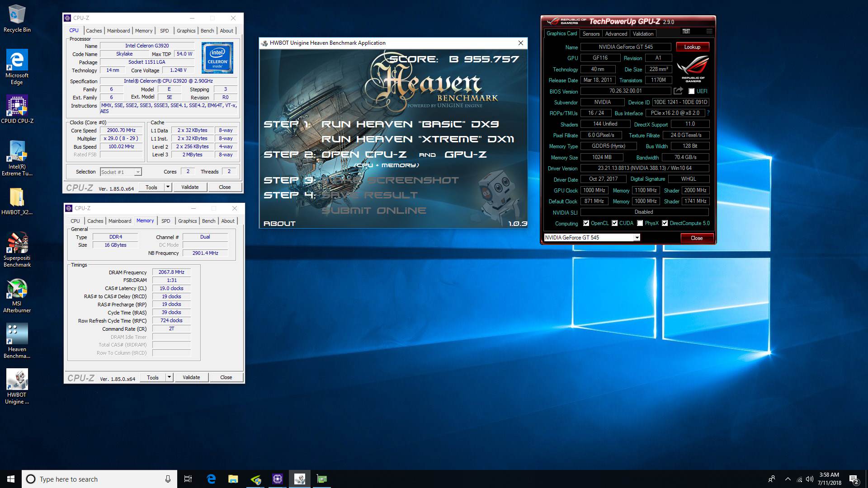Click Validate in lower CPU-Z window
This screenshot has height=488, width=868.
(191, 377)
